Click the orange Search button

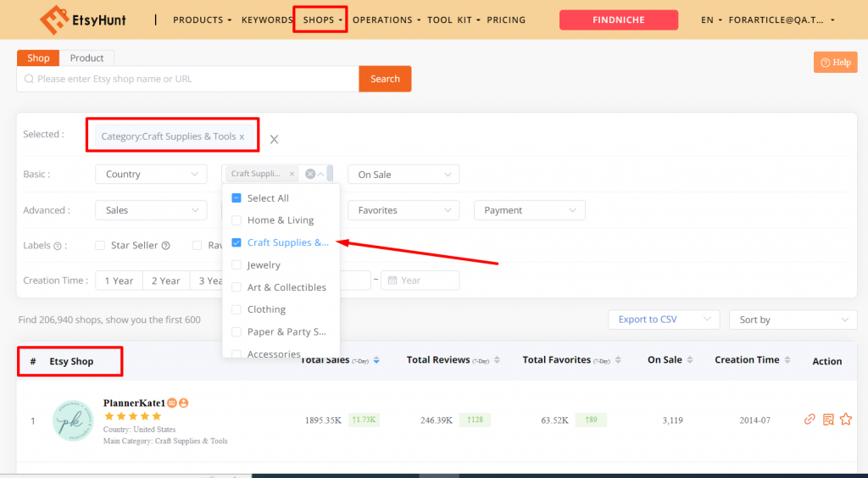pos(386,79)
